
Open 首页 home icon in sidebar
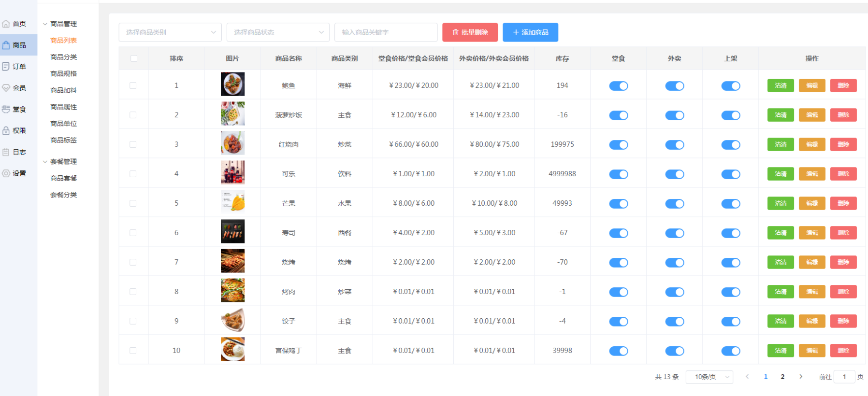[6, 24]
